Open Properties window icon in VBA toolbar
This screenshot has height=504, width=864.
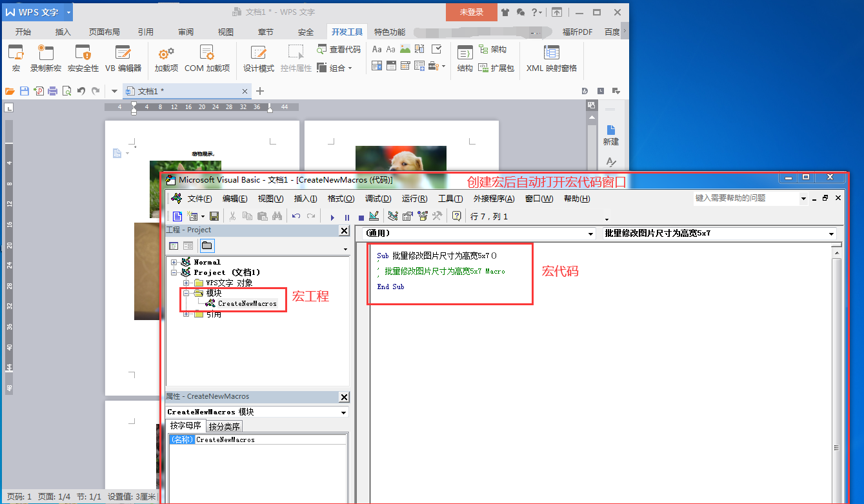pos(408,216)
